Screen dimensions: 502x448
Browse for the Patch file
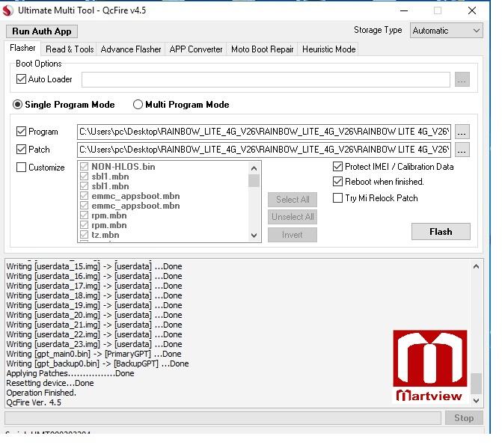(462, 150)
